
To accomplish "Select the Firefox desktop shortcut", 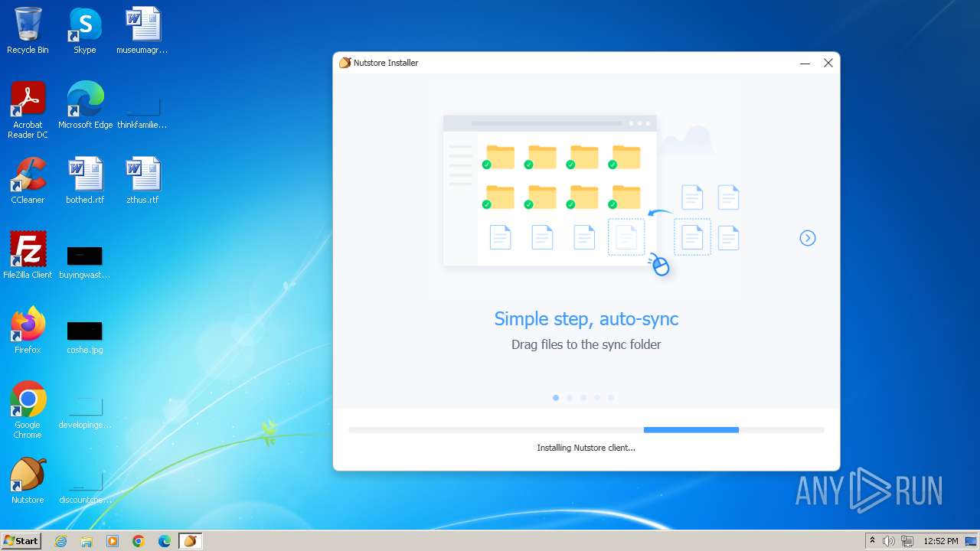I will 28,331.
